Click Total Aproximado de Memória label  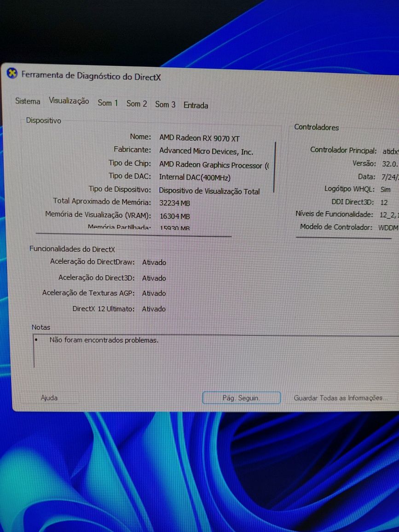coord(102,202)
